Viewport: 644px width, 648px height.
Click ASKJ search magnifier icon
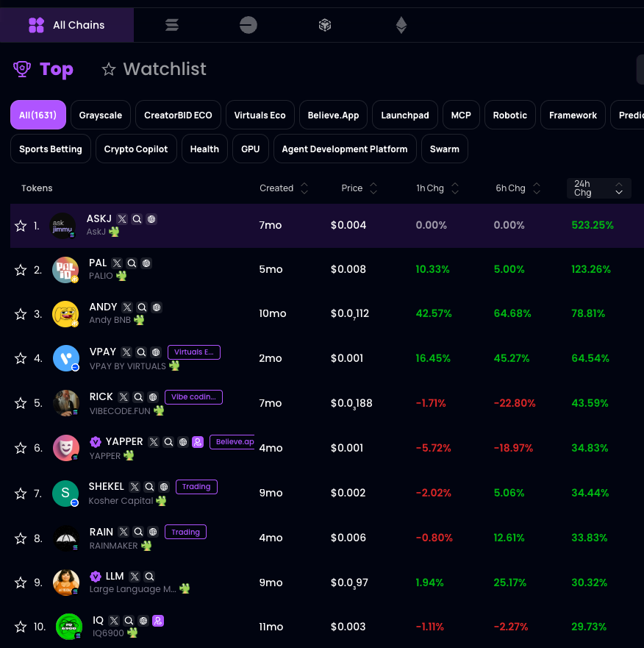137,219
